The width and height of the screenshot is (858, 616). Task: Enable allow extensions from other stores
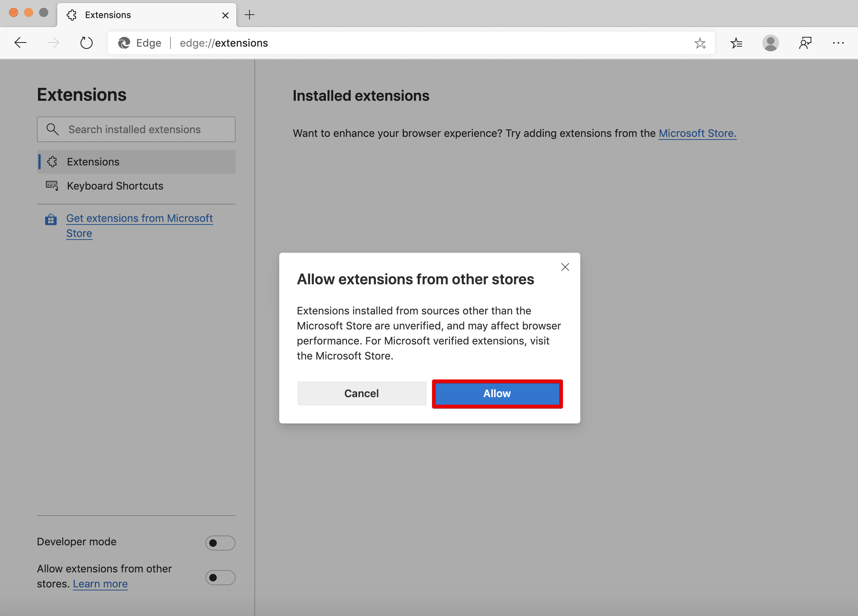220,577
